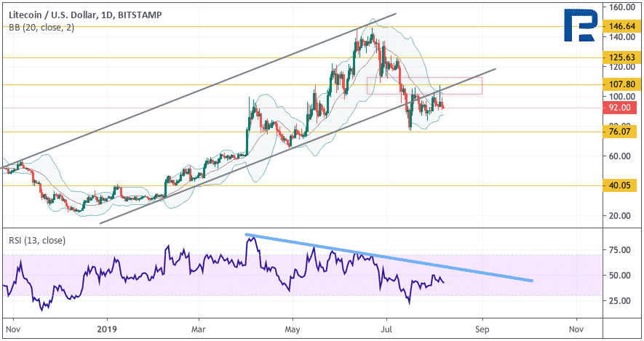
Task: Click the Litecoin / U.S. Dollar chart title
Action: pos(85,15)
